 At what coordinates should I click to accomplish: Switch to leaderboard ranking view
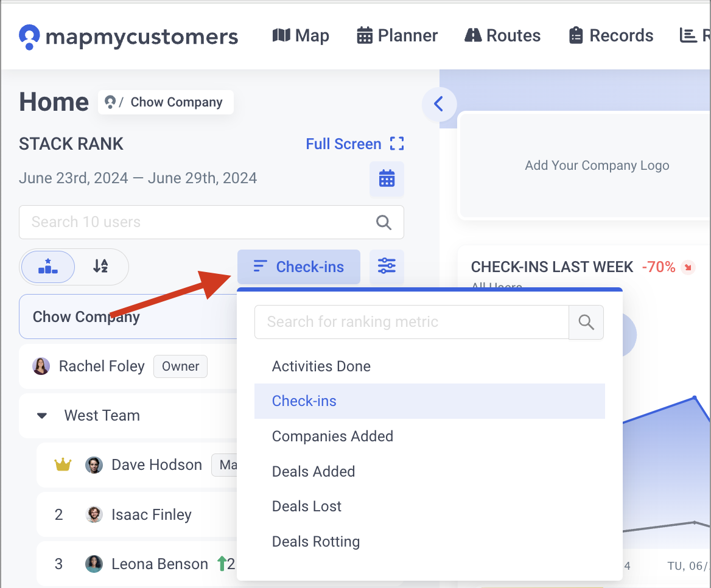pyautogui.click(x=48, y=267)
